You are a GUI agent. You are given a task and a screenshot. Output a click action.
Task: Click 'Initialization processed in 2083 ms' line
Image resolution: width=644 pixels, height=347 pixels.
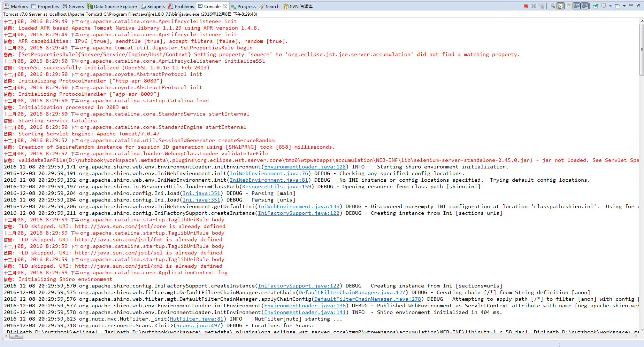pyautogui.click(x=66, y=107)
